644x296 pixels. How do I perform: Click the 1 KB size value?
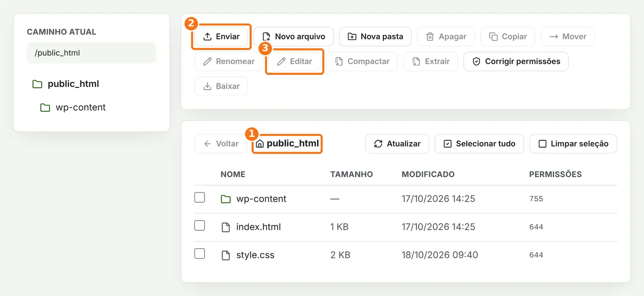point(339,227)
